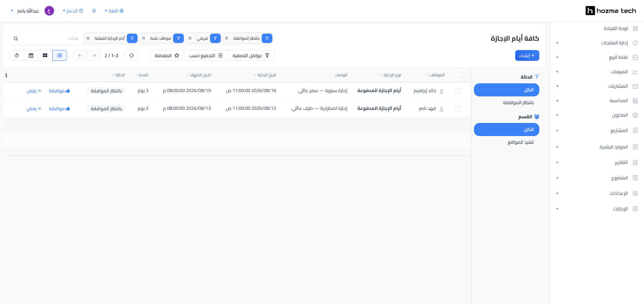Viewport: 644px width, 304px height.
Task: Open اللغة language dropdown
Action: tap(114, 11)
